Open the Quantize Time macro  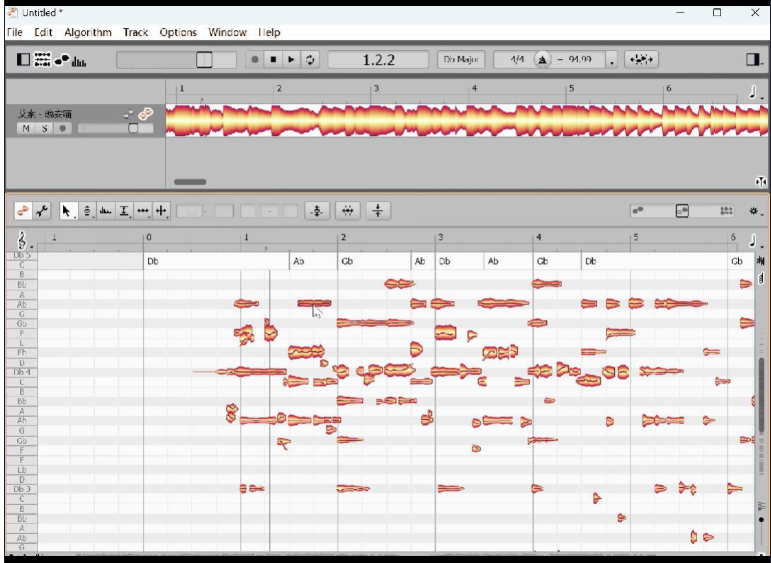click(x=348, y=211)
